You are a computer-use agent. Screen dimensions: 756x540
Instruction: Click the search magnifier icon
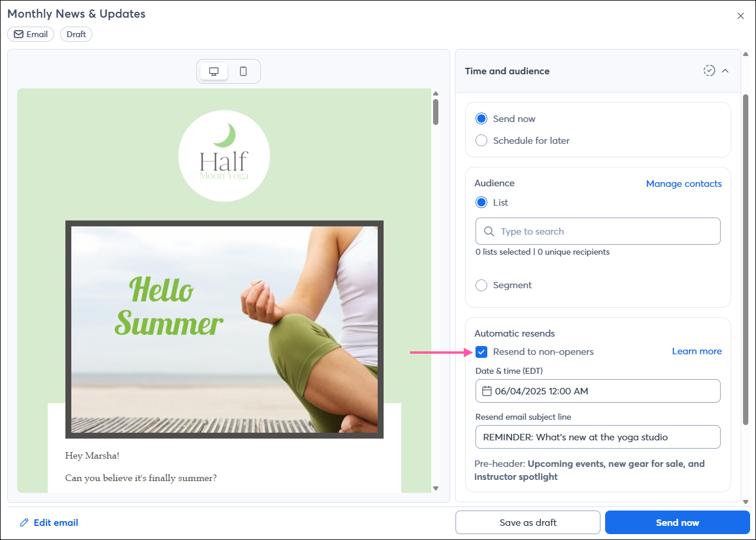click(489, 231)
